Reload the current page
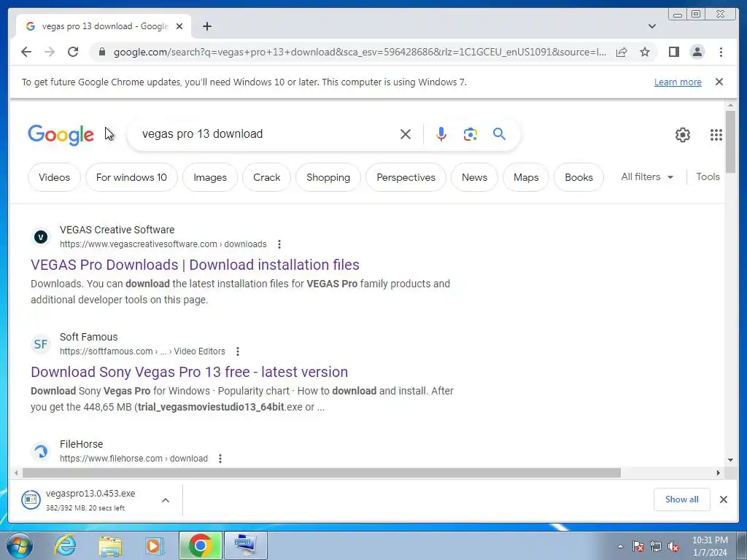 (73, 52)
